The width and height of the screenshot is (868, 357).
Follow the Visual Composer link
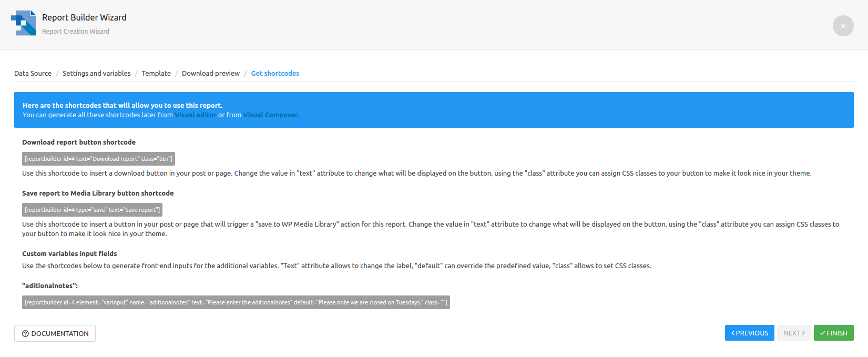point(271,115)
